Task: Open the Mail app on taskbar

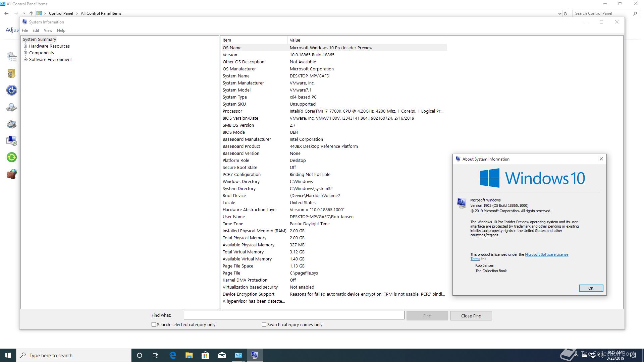Action: (222, 355)
